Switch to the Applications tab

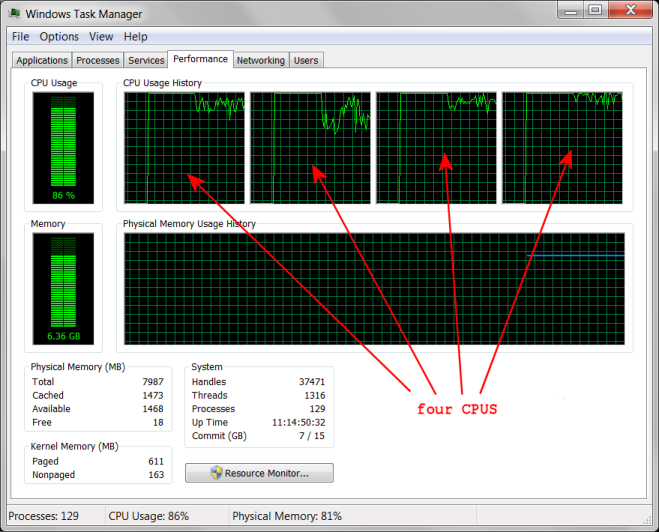point(42,61)
